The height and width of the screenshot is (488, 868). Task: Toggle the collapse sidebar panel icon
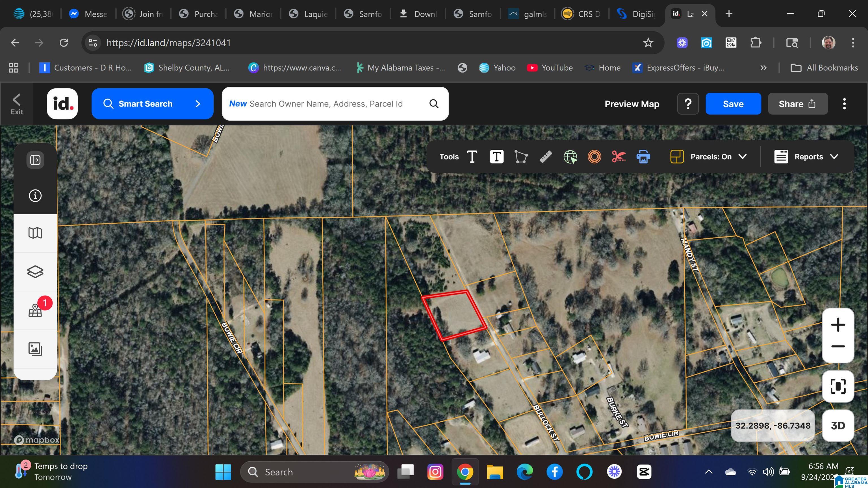click(x=35, y=160)
